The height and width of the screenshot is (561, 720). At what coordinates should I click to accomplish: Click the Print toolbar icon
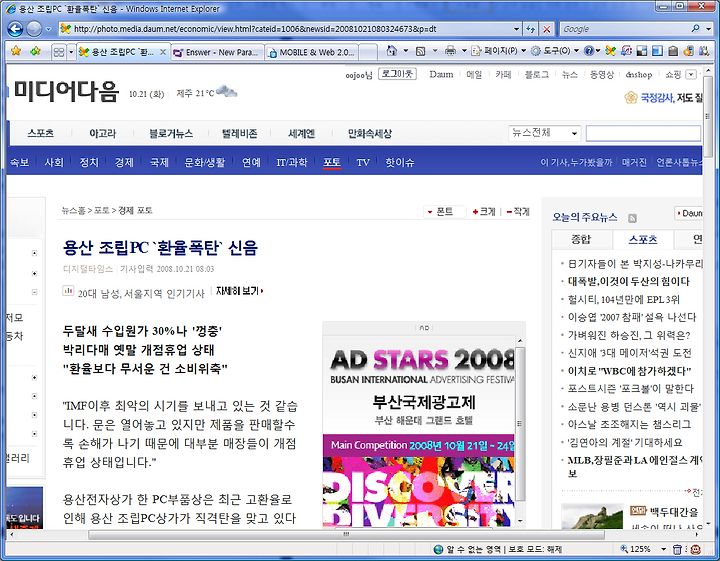click(450, 51)
